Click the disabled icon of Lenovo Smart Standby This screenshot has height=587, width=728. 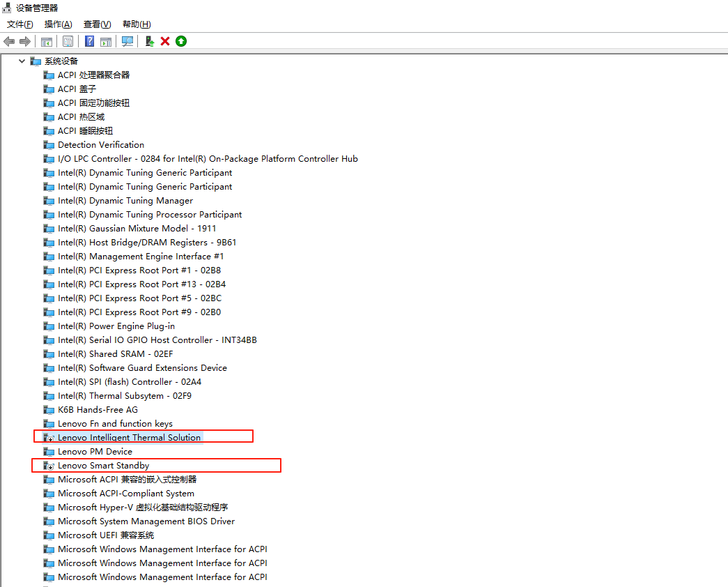coord(48,466)
